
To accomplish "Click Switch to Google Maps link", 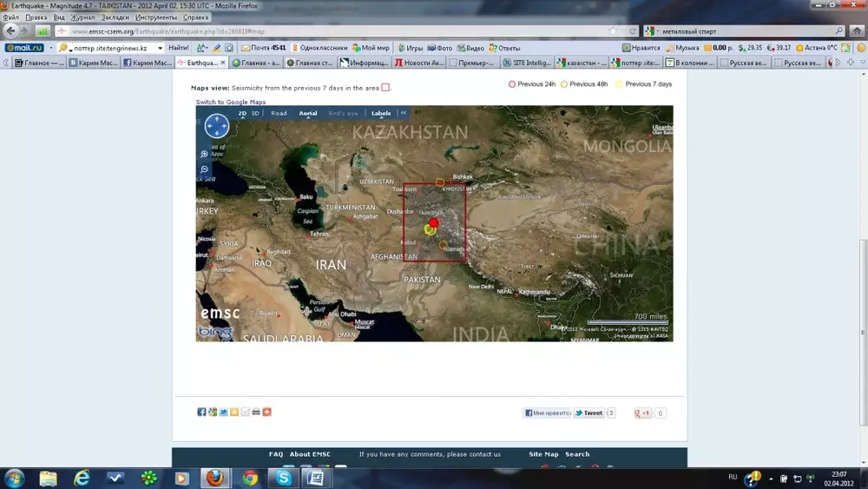I will click(230, 102).
